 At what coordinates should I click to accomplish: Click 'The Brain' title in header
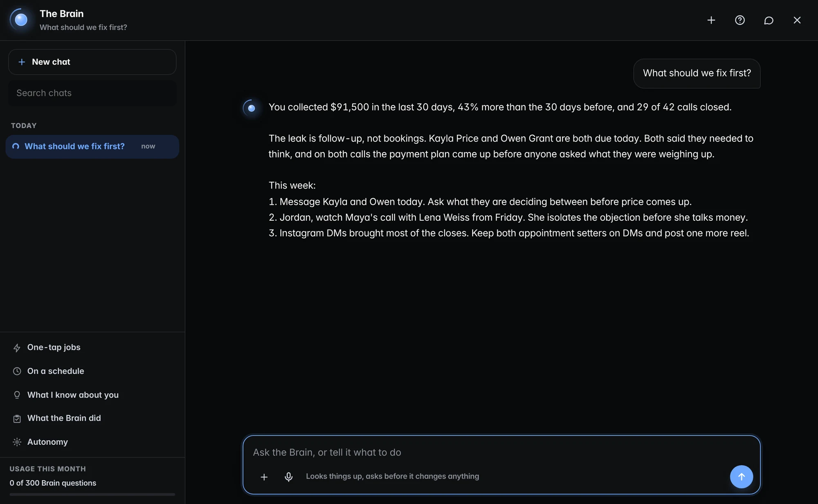pos(61,13)
